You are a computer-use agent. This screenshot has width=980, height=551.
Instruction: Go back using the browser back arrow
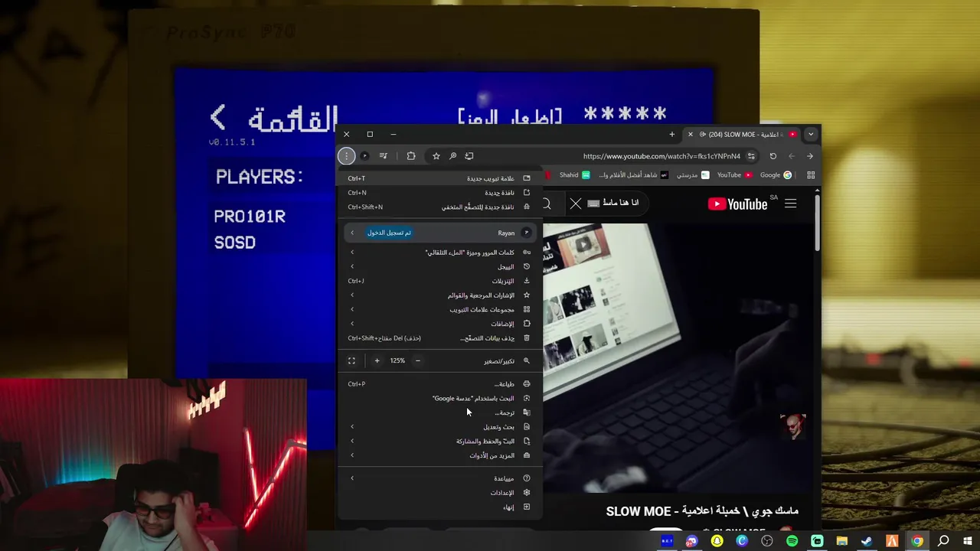pos(792,156)
